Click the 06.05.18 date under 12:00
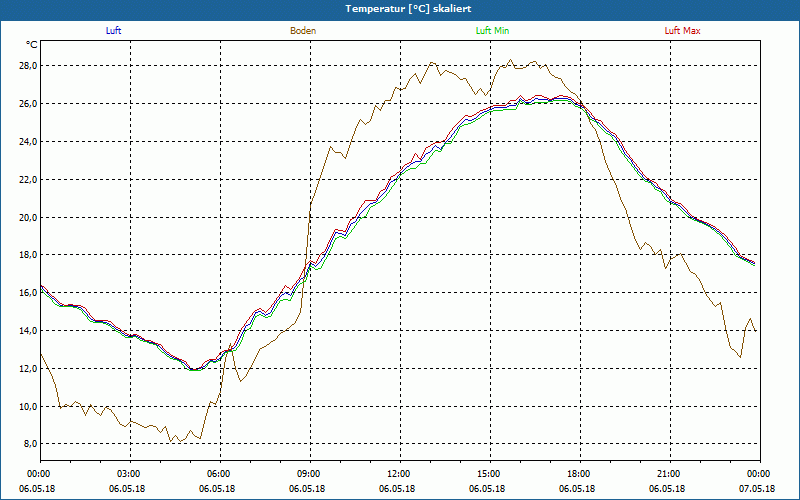Image resolution: width=800 pixels, height=500 pixels. pos(397,489)
